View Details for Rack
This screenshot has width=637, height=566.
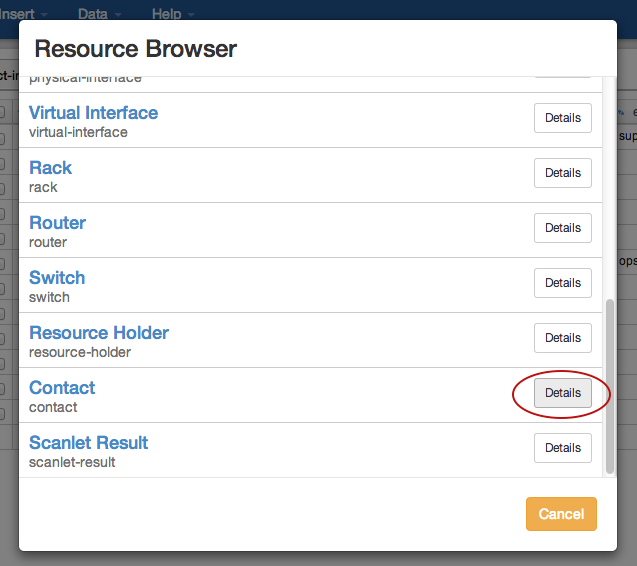pos(562,173)
